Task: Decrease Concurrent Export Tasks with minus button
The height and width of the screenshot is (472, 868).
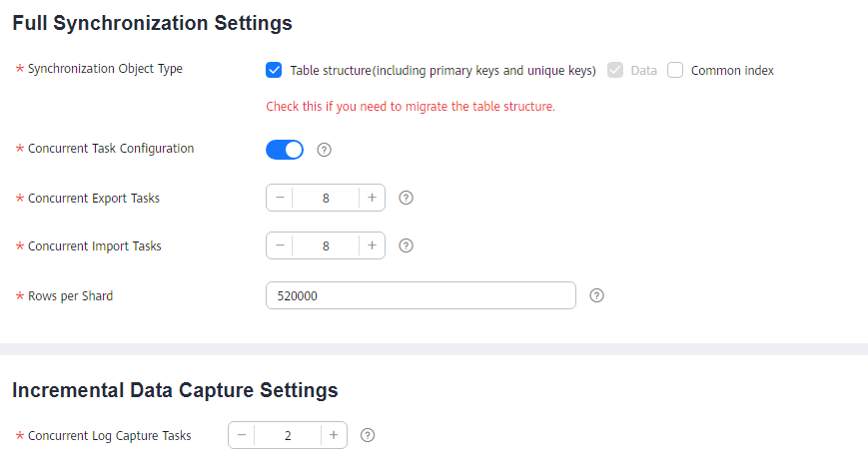Action: coord(280,198)
